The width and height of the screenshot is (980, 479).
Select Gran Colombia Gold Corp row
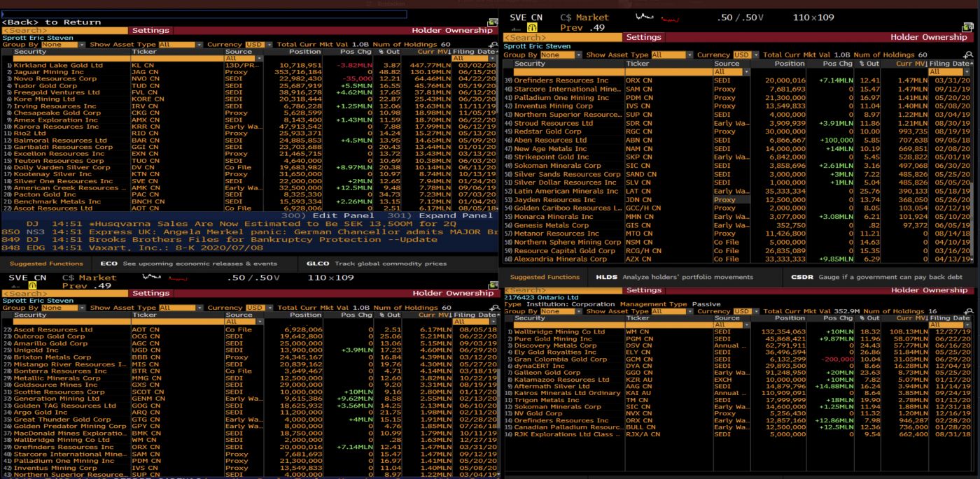738,359
